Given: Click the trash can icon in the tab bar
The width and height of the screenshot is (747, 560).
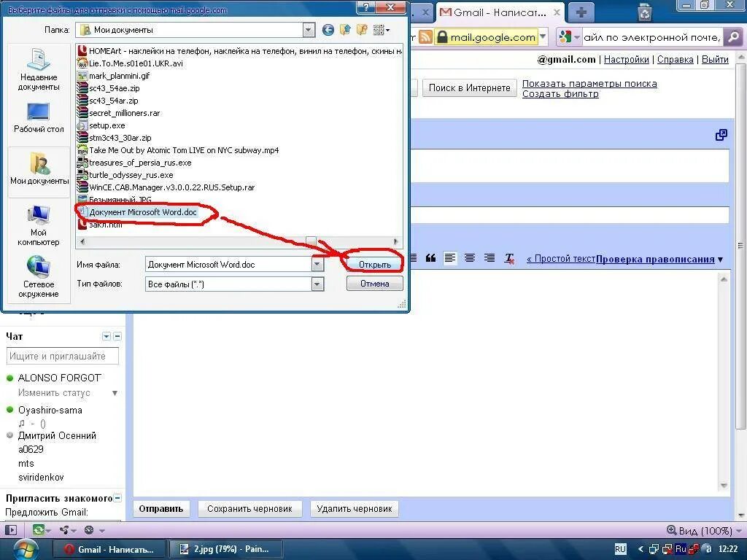Looking at the screenshot, I should [x=644, y=12].
